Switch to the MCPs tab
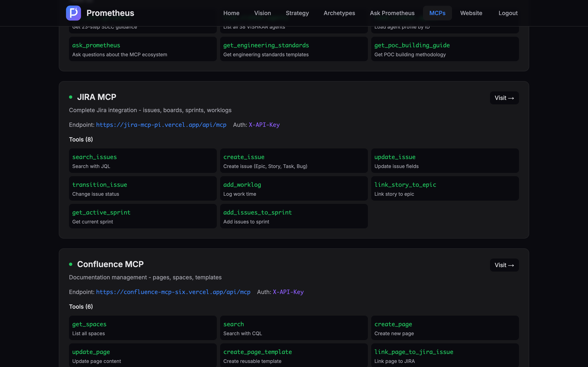The width and height of the screenshot is (588, 367). point(437,13)
